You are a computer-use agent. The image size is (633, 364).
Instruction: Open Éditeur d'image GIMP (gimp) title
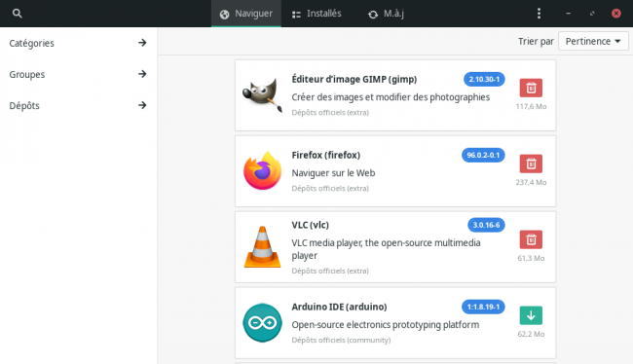point(354,79)
